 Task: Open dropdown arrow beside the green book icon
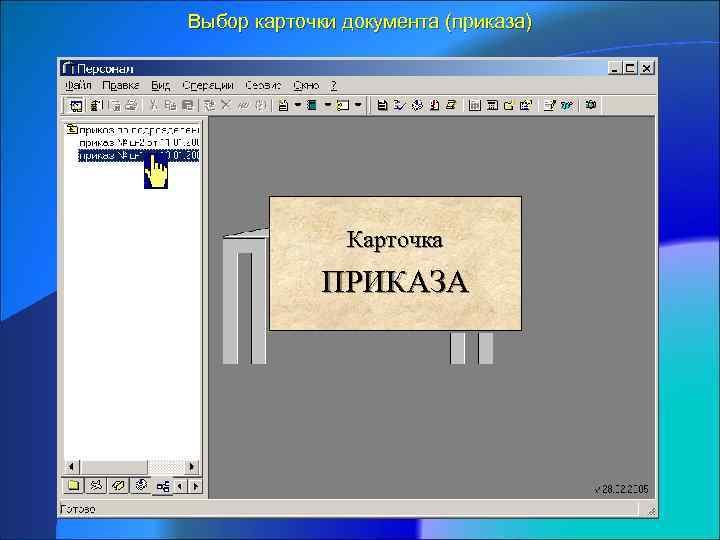point(327,106)
